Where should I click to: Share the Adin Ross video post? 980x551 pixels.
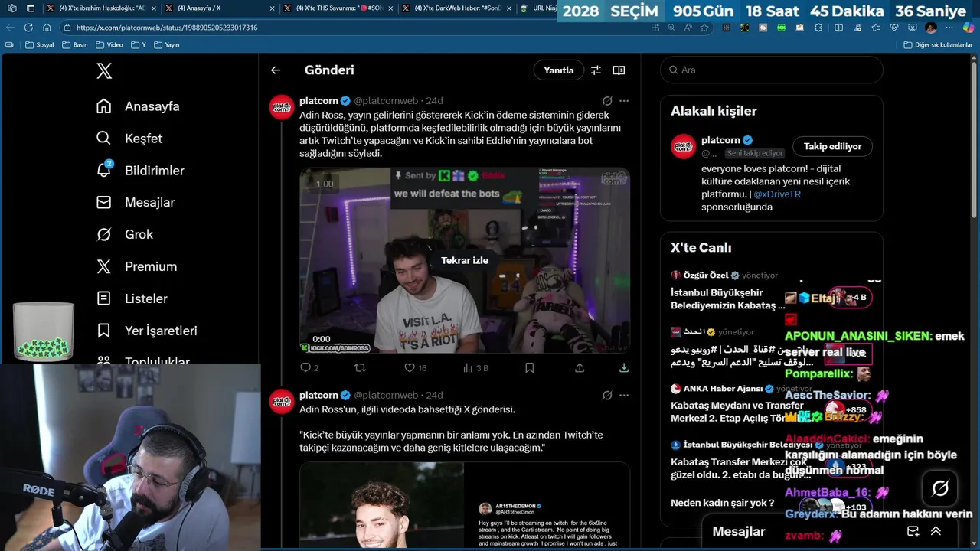pos(580,368)
